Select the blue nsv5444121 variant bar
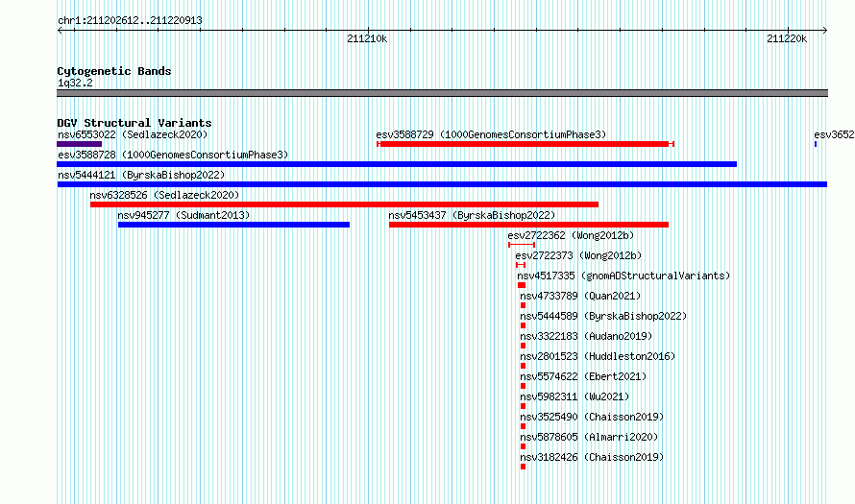Image resolution: width=855 pixels, height=504 pixels. [442, 184]
